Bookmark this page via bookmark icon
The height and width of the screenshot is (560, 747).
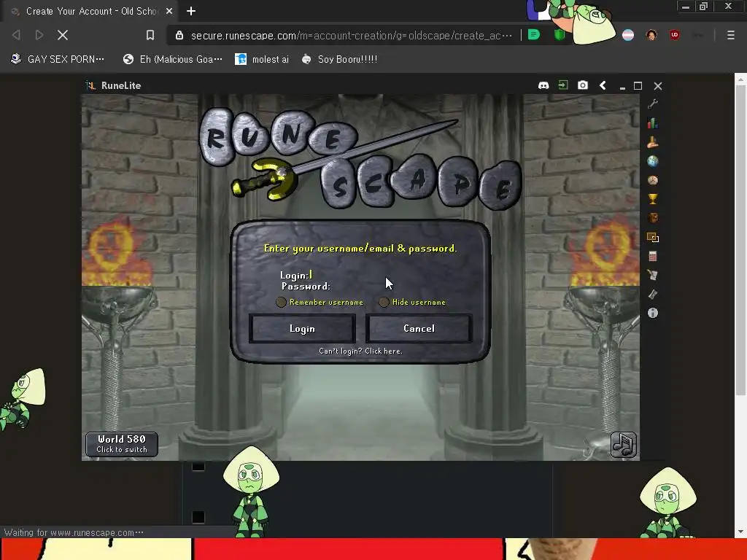(x=150, y=35)
